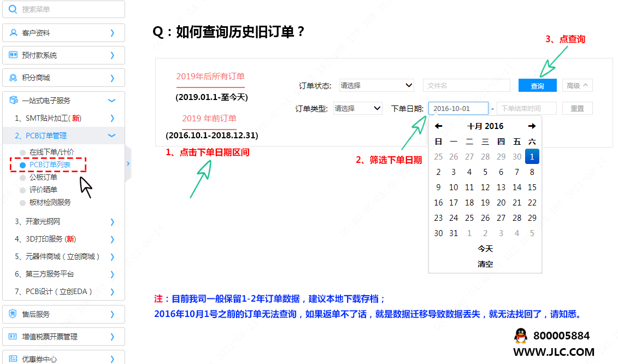Screen dimensions: 618x364
Task: Click the 预付款系统 card icon
Action: coord(13,55)
